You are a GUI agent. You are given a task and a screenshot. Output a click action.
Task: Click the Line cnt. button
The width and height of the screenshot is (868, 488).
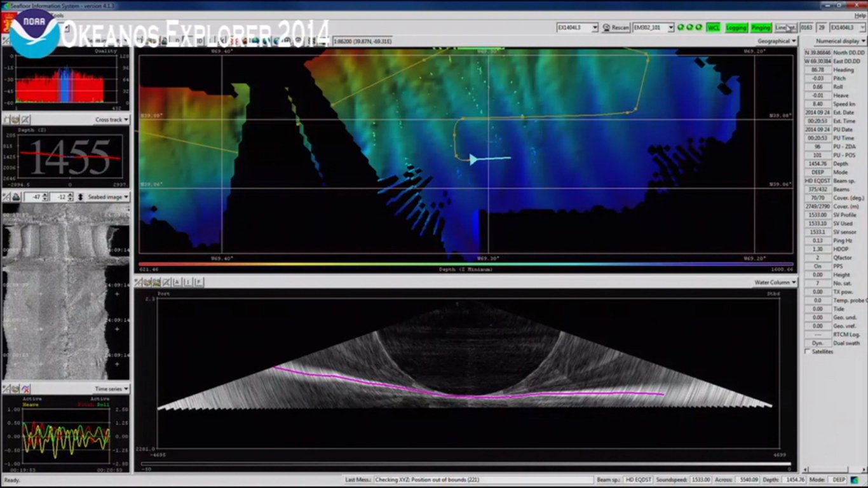785,28
